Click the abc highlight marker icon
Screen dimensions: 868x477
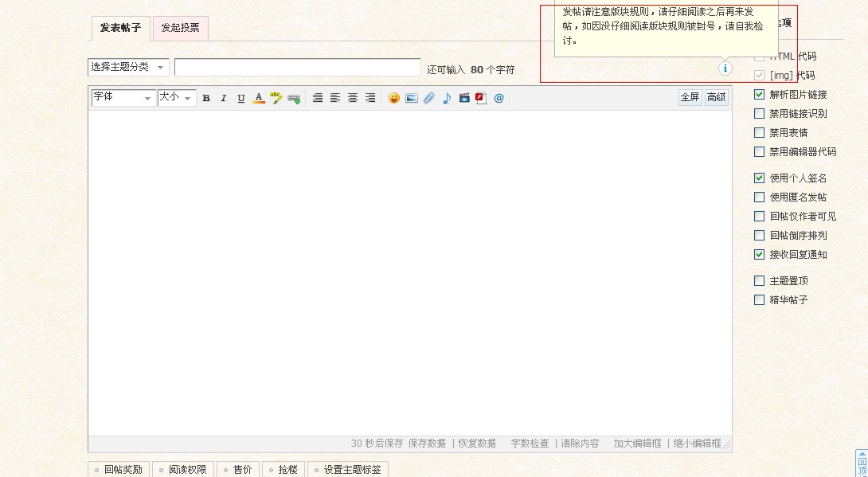(276, 98)
